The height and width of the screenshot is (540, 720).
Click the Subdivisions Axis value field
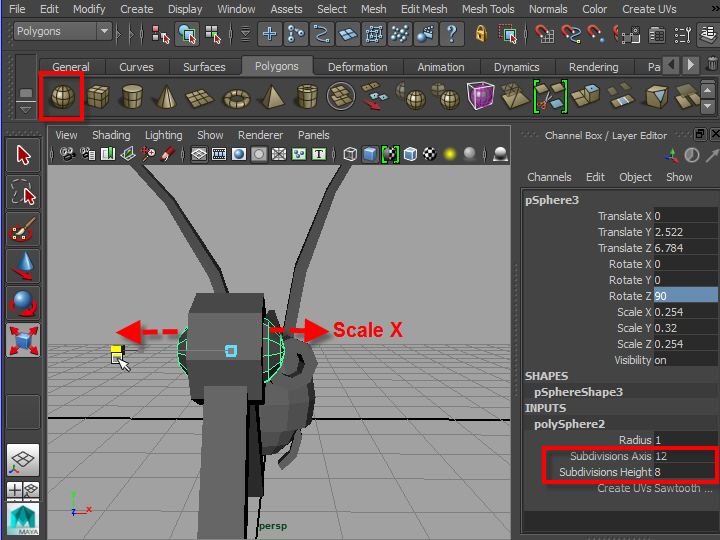(x=686, y=456)
